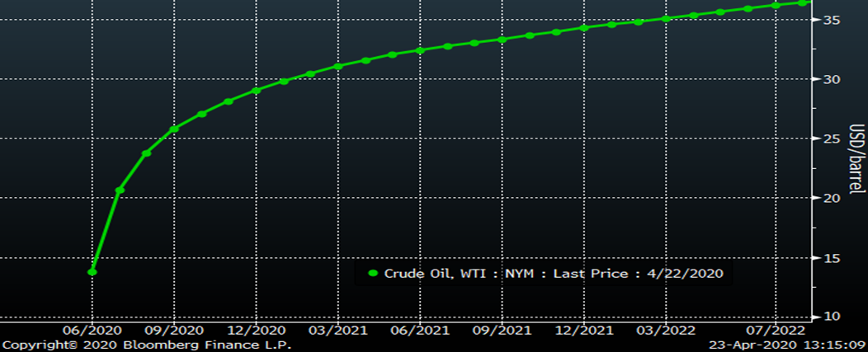Image resolution: width=868 pixels, height=352 pixels.
Task: Click the 12/2020 x-axis label
Action: (x=256, y=330)
